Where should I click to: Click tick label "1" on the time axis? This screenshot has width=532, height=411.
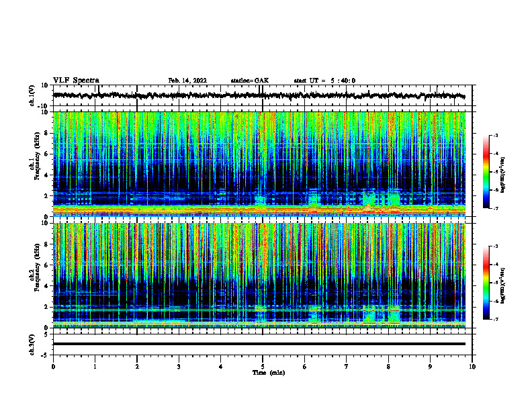point(95,367)
